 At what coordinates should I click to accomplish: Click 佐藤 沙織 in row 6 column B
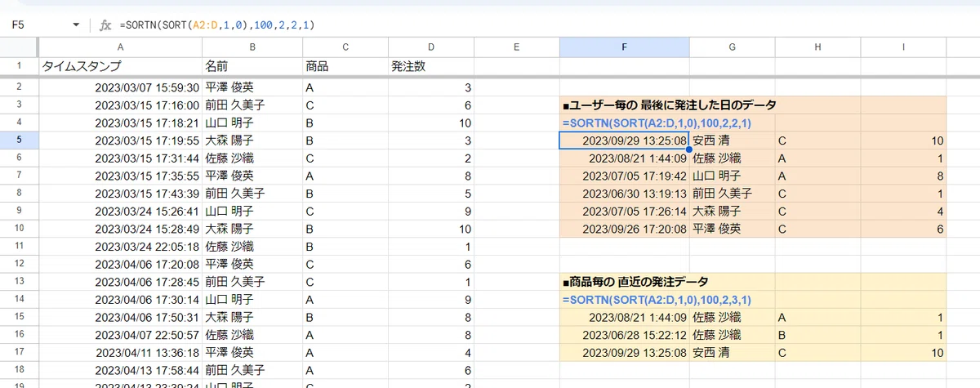tap(252, 158)
